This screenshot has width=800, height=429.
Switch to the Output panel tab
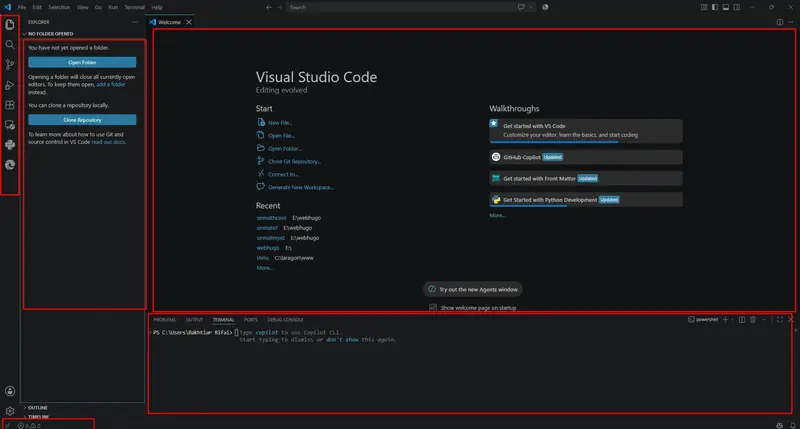194,320
